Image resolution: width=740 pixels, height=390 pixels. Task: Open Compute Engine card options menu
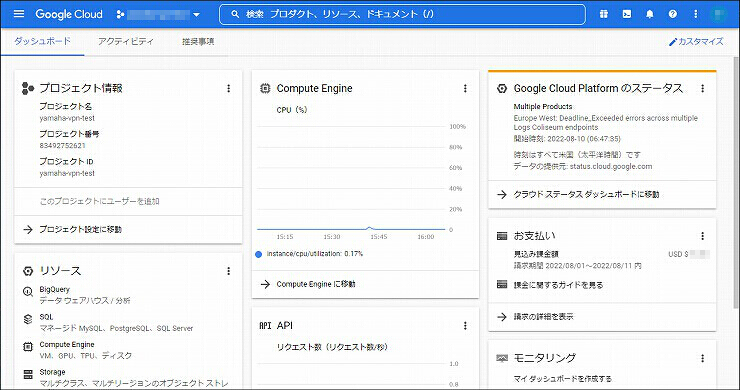(465, 88)
